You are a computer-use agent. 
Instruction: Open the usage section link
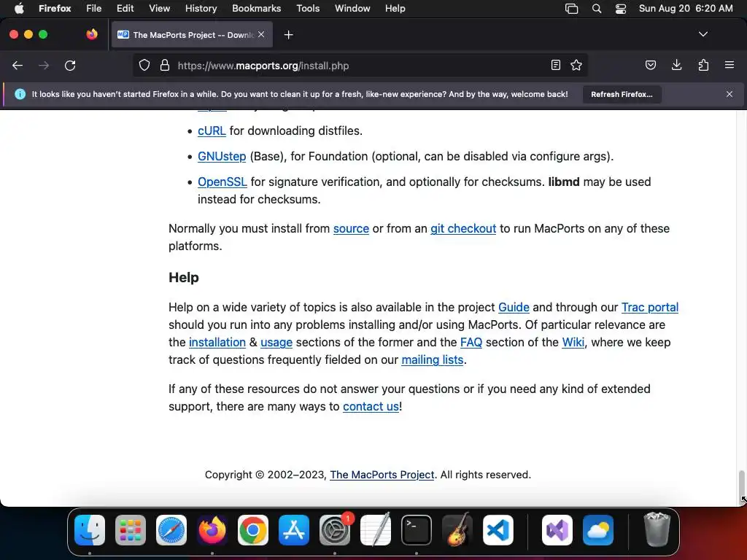click(276, 343)
